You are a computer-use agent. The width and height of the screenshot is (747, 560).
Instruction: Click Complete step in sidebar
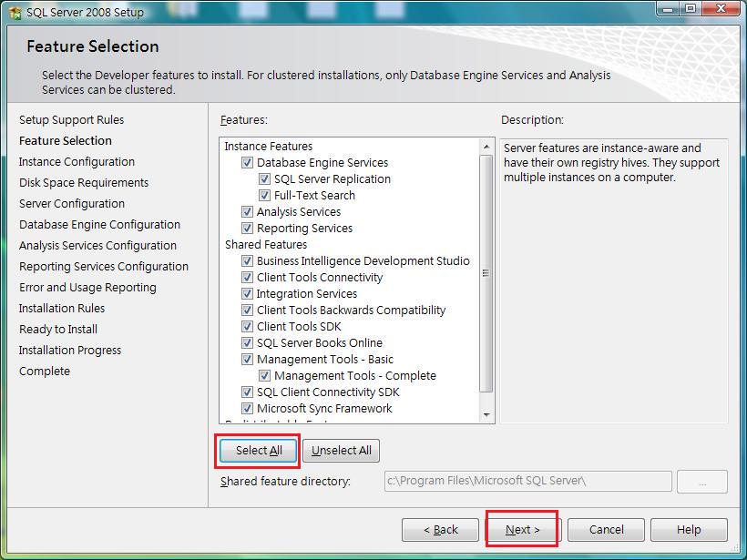45,372
